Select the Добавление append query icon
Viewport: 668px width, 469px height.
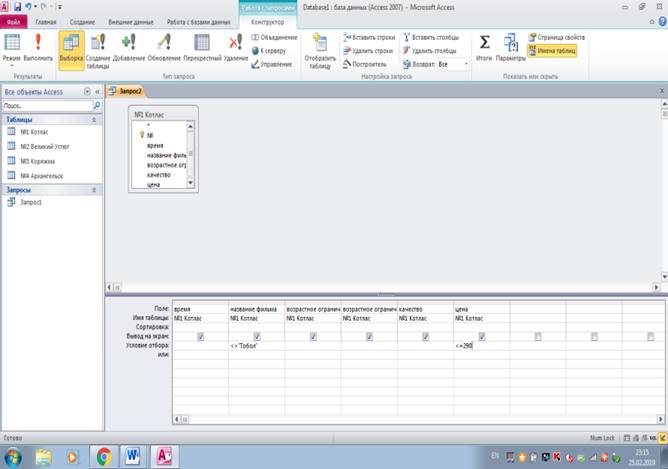click(129, 43)
